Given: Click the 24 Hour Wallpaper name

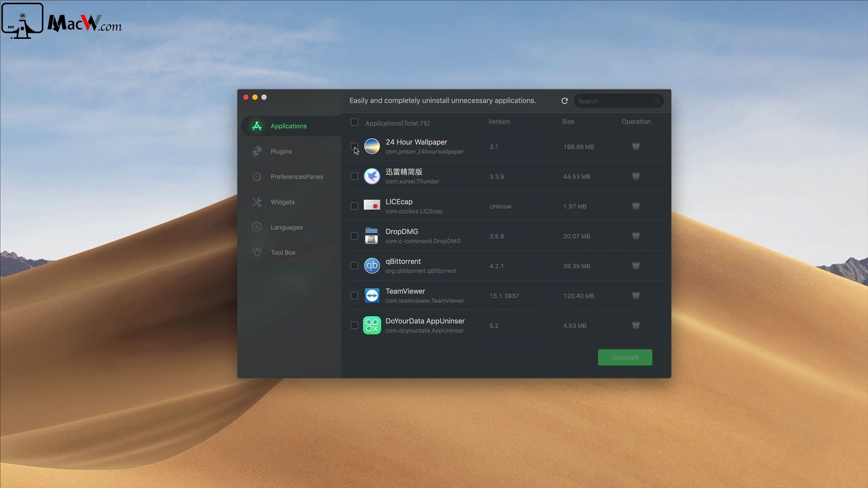Looking at the screenshot, I should [x=416, y=142].
